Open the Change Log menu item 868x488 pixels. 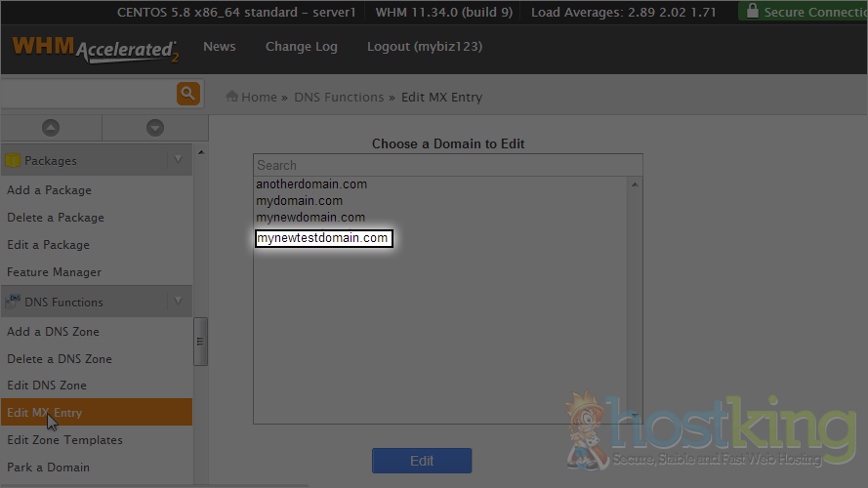pos(301,47)
